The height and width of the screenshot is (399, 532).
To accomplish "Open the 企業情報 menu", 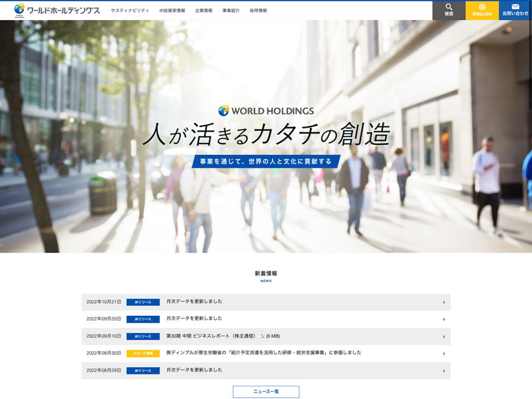I will click(203, 11).
